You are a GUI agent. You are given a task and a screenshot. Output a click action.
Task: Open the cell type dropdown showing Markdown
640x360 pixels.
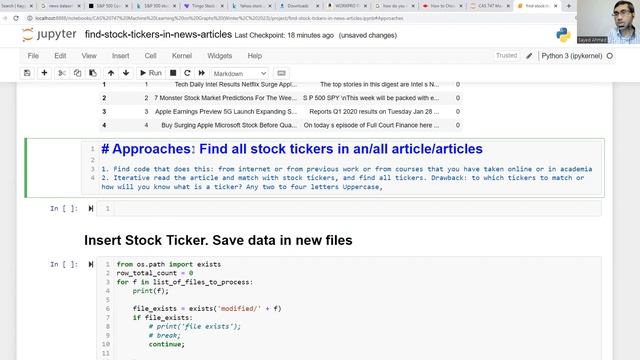point(240,73)
